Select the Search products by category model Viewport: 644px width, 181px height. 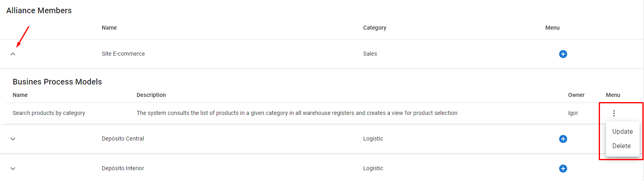pyautogui.click(x=49, y=113)
